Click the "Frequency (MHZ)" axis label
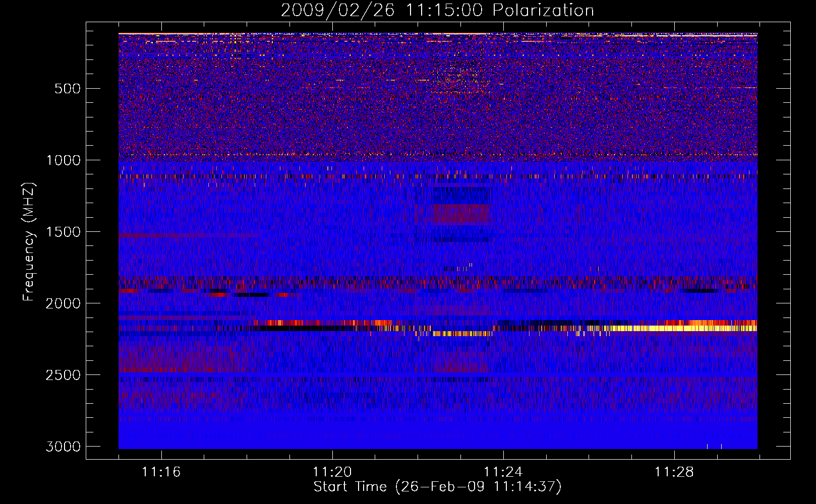The height and width of the screenshot is (504, 816). (29, 242)
